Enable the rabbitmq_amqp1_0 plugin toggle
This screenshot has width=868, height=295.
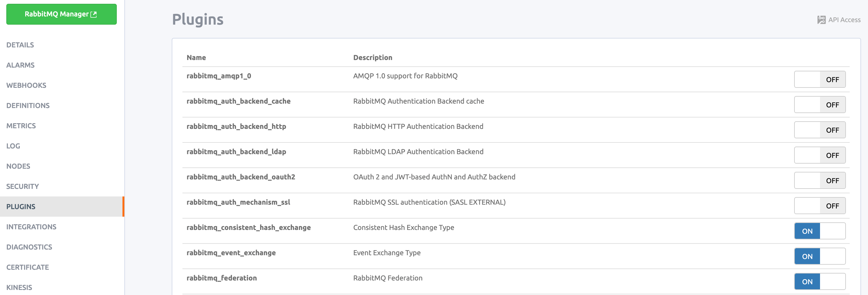(819, 79)
